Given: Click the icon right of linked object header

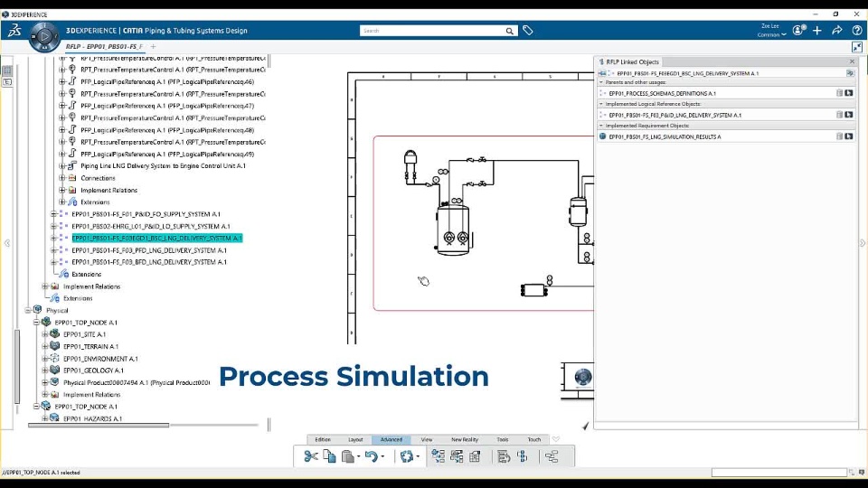Looking at the screenshot, I should pyautogui.click(x=850, y=73).
